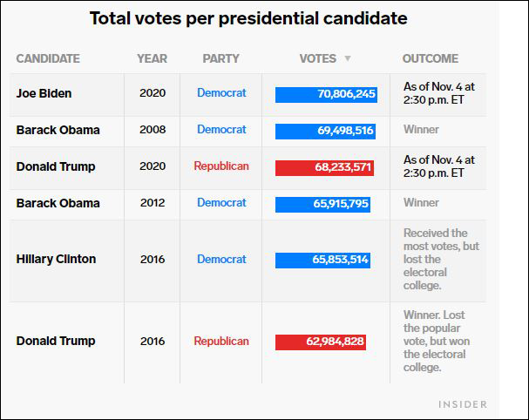Click Republican link in Trump 2020 row

(x=221, y=166)
